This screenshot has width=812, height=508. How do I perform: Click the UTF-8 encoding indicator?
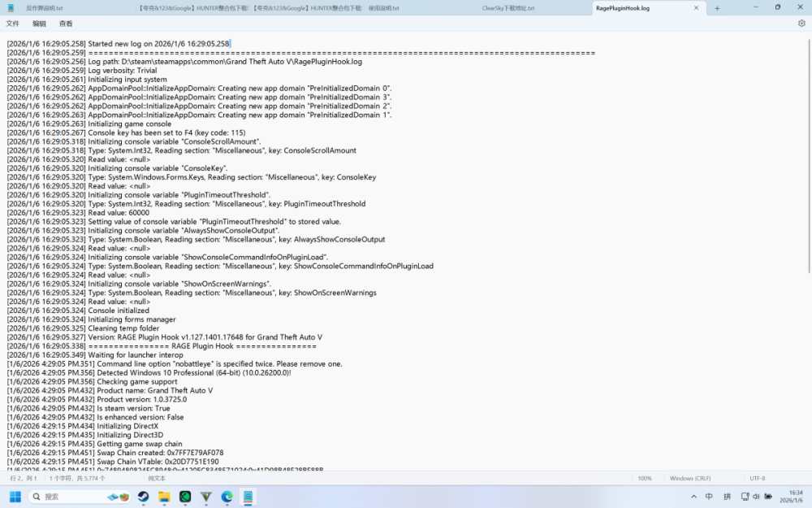[x=757, y=478]
